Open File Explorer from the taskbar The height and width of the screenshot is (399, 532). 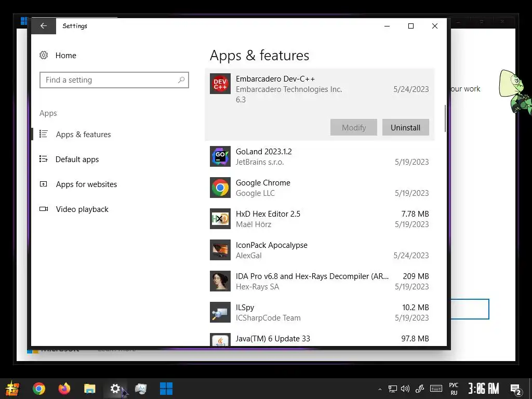89,389
